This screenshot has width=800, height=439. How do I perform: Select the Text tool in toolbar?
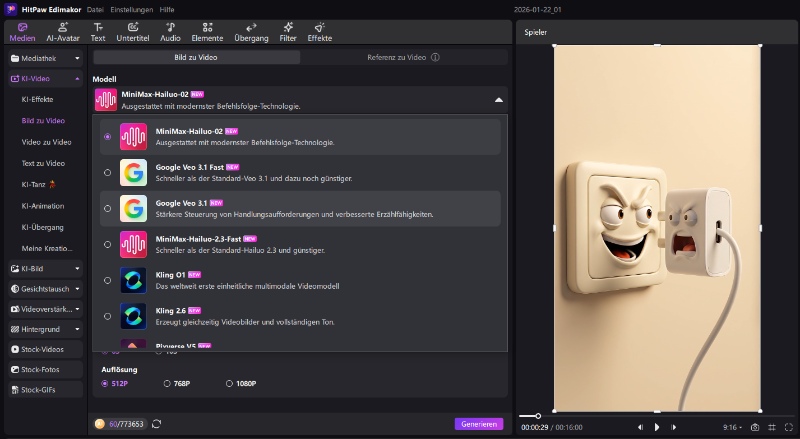point(98,32)
